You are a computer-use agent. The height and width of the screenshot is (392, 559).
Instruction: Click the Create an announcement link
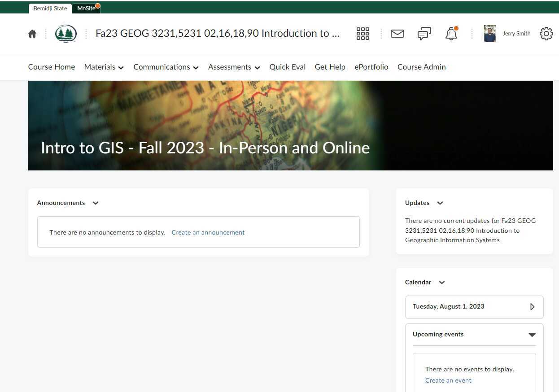click(x=208, y=232)
